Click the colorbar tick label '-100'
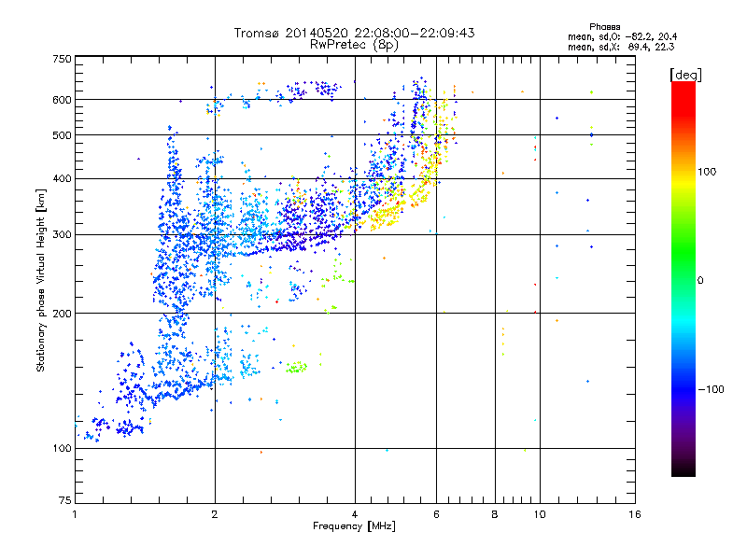Screen dimensions: 747x560 pyautogui.click(x=711, y=389)
